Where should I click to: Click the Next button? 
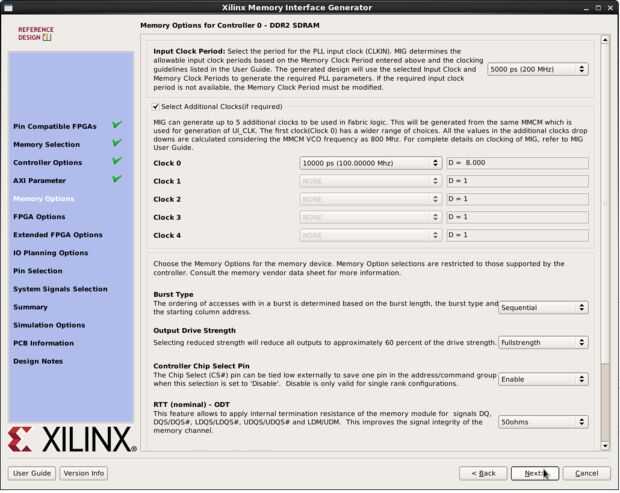click(535, 473)
